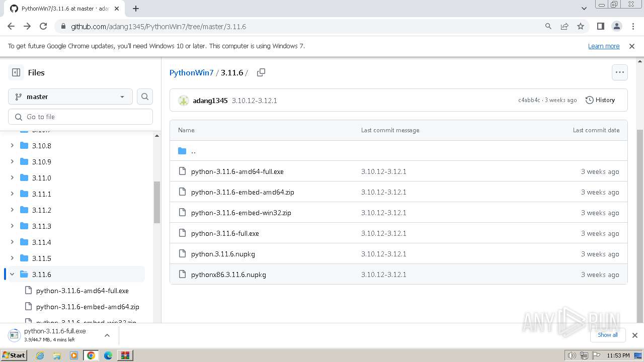Open Internet Explorer from the taskbar
The image size is (644, 362).
pos(40,355)
